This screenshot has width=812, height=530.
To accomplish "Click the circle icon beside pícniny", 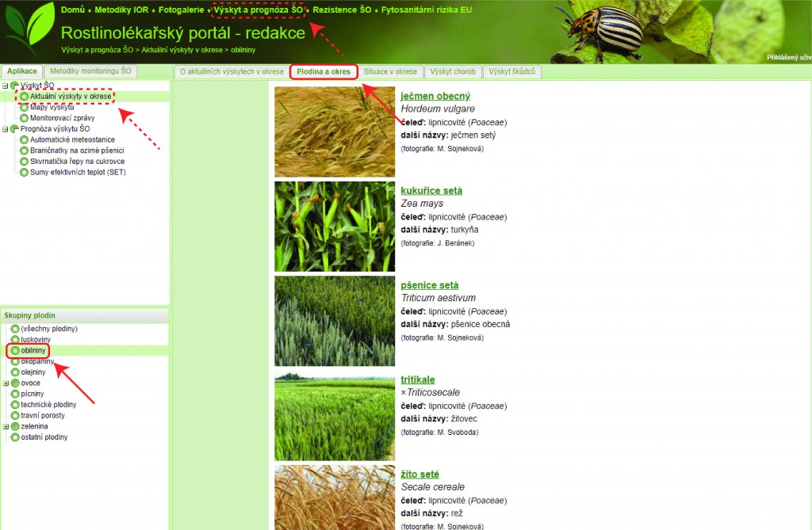I will pos(15,394).
